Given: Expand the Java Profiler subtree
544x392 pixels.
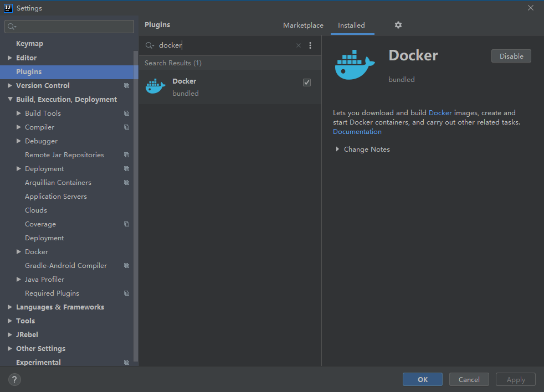Looking at the screenshot, I should [19, 279].
